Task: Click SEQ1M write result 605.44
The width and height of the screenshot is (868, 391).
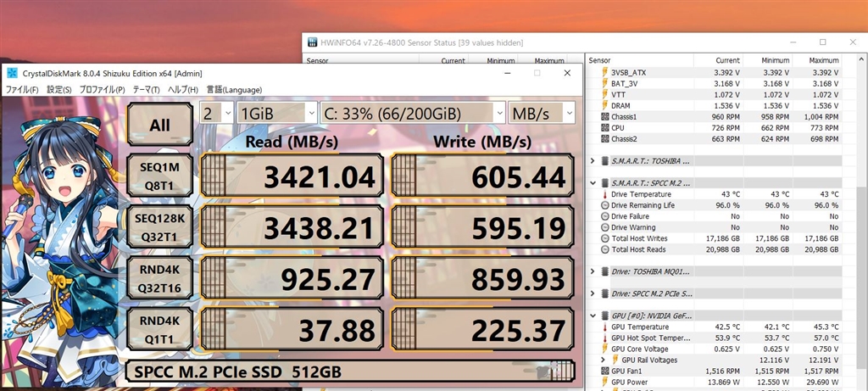Action: (x=482, y=175)
